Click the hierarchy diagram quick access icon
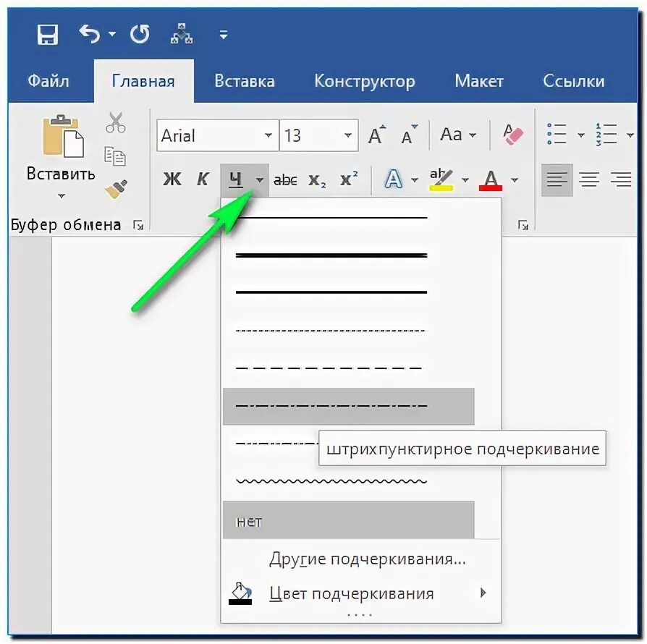 tap(182, 34)
